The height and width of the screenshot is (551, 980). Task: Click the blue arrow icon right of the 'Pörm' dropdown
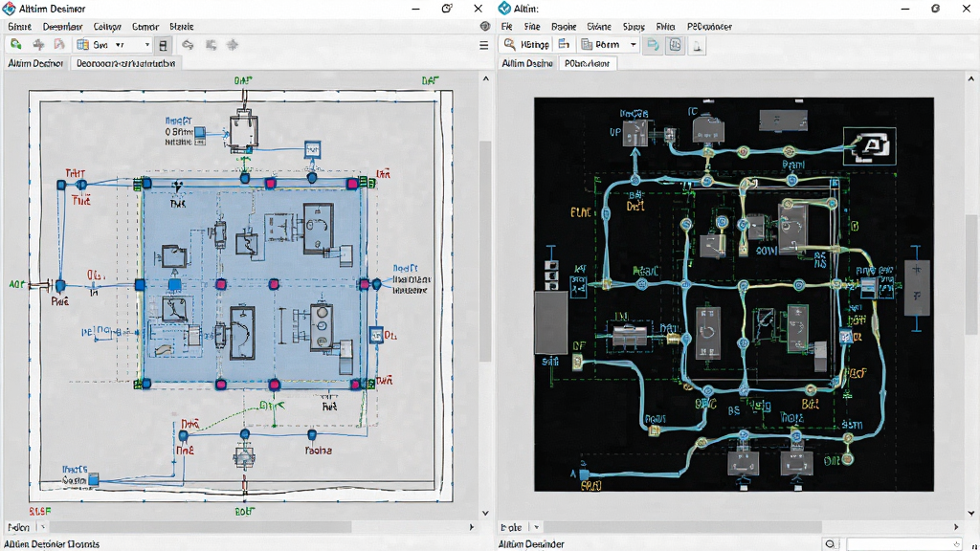[x=653, y=45]
